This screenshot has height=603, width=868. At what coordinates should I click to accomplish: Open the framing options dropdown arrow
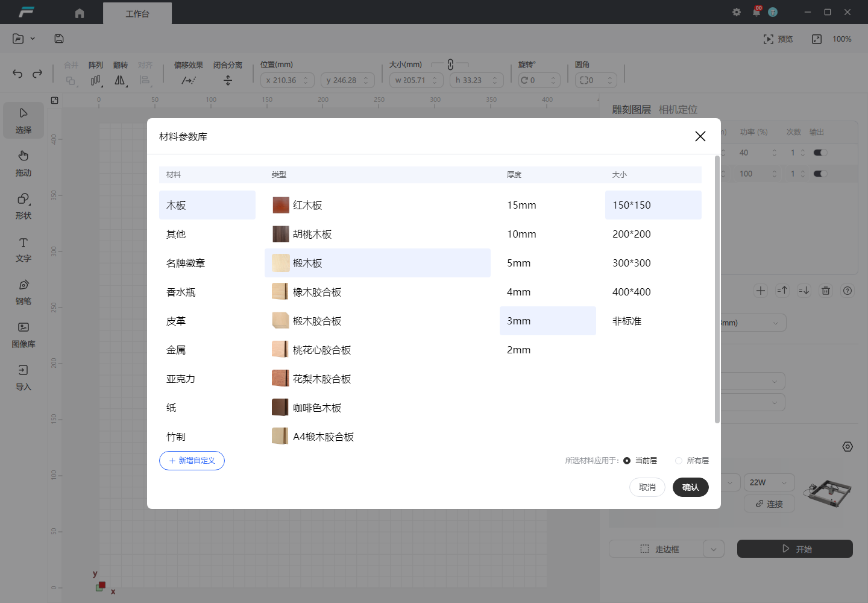(714, 549)
